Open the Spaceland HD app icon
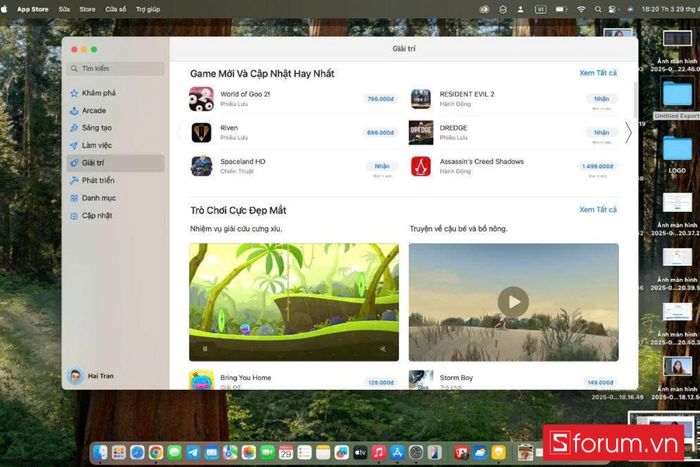Image resolution: width=700 pixels, height=467 pixels. (201, 166)
